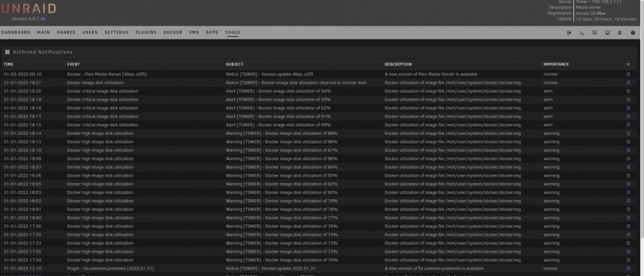Delete the 80% utilization warning notification
The width and height of the screenshot is (644, 276).
(628, 192)
